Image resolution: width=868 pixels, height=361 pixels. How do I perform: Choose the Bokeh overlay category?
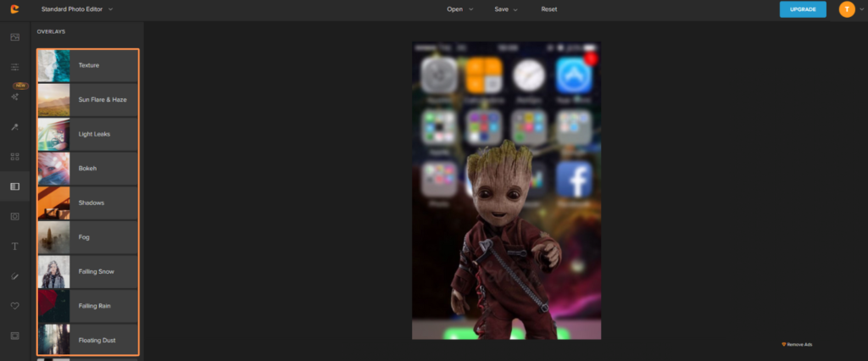(87, 169)
